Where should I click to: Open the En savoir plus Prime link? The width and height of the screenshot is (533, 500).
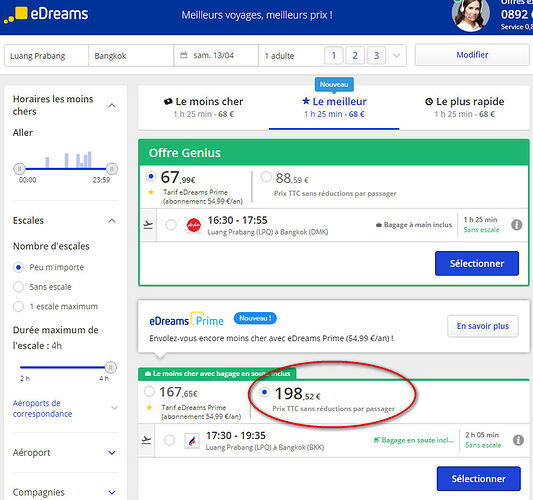click(x=483, y=326)
